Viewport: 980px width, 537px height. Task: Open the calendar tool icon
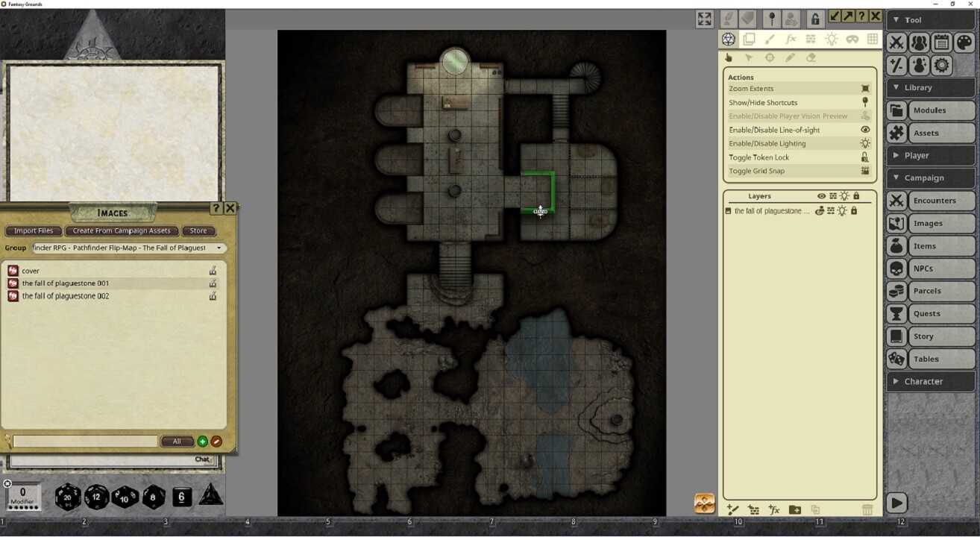[x=941, y=43]
